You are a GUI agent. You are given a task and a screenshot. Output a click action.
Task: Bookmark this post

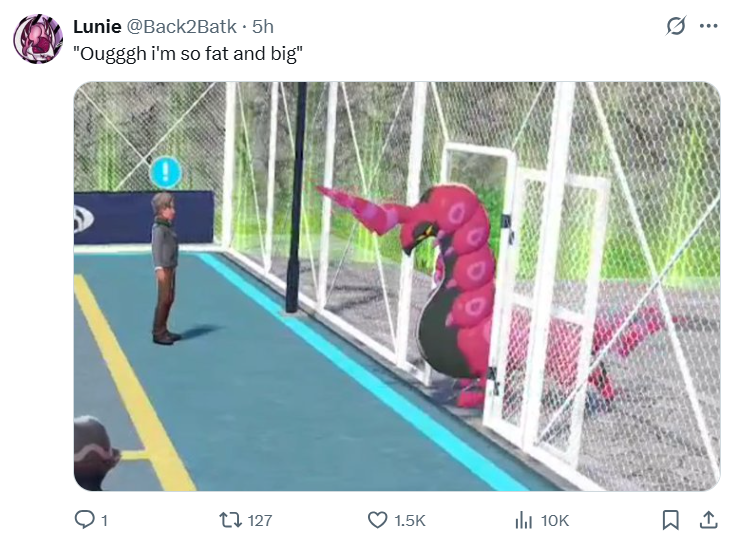(670, 520)
